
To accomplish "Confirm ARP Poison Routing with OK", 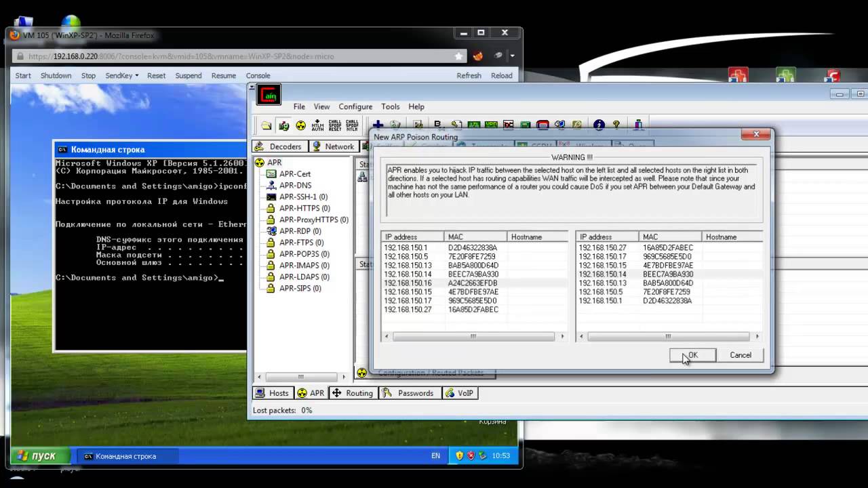I will pyautogui.click(x=693, y=355).
